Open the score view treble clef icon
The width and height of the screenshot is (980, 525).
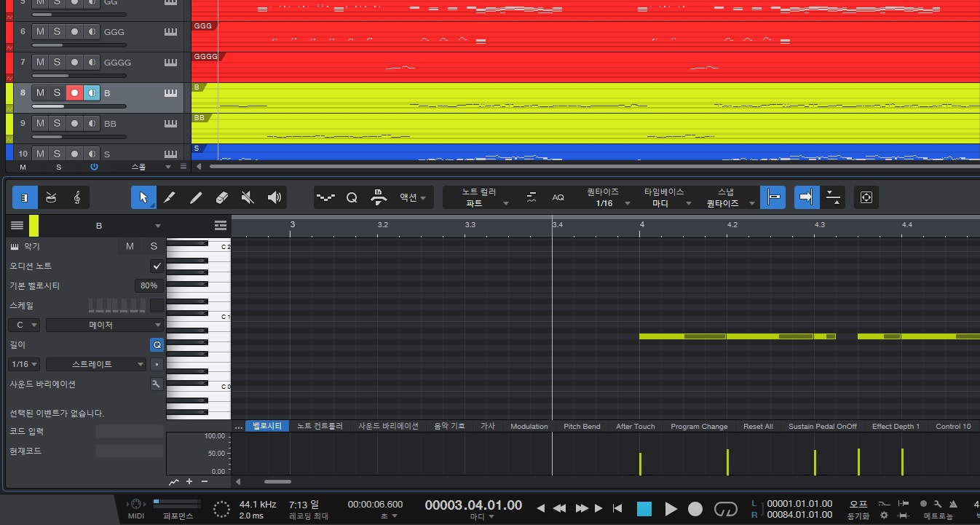click(x=76, y=197)
